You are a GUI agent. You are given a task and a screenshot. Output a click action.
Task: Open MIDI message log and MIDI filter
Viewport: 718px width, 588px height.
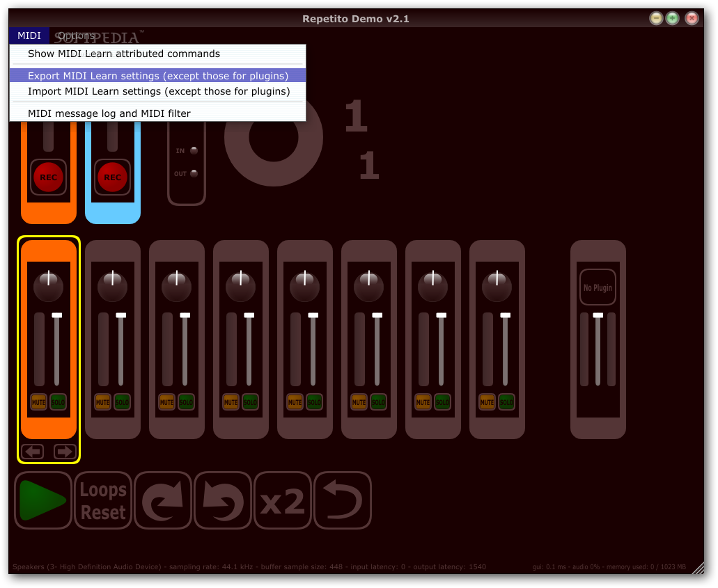[157, 113]
